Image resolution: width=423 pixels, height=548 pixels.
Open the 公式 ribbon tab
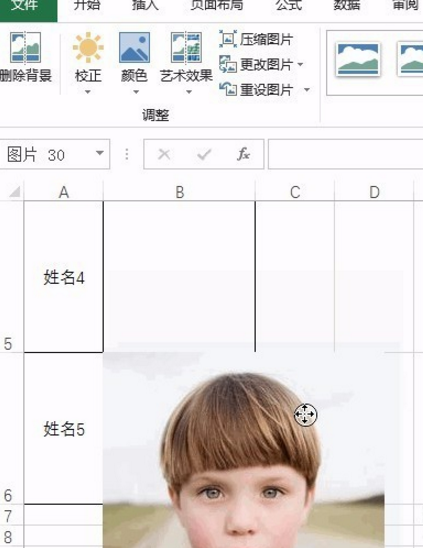(288, 5)
